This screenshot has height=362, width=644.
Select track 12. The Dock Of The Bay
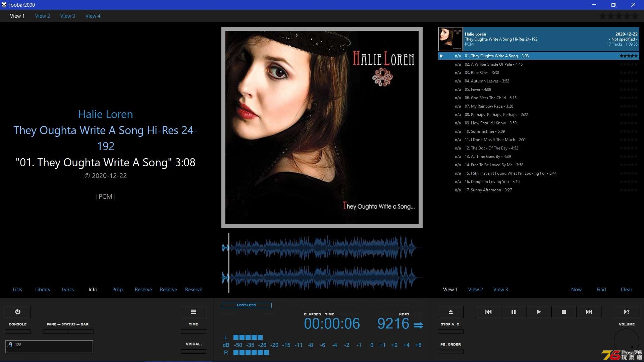(x=539, y=148)
